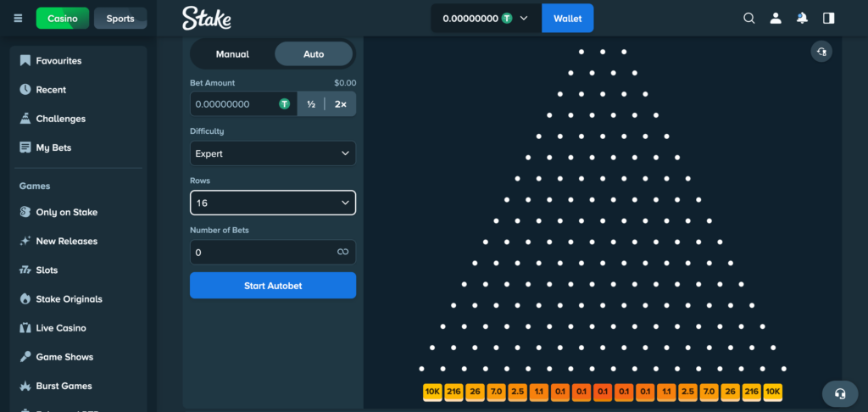Open the user profile icon
This screenshot has height=412, width=868.
tap(776, 19)
